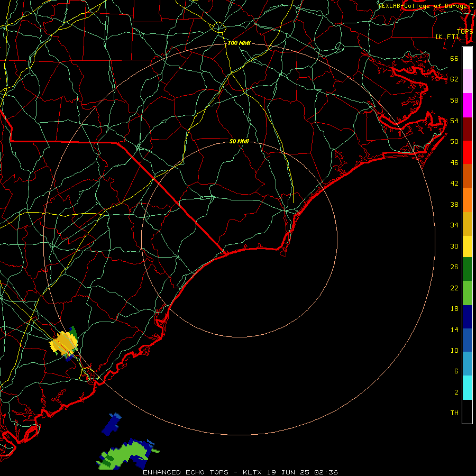Viewport: 476px width, 476px height.
Task: Click the "[K FT]" units label
Action: (447, 36)
